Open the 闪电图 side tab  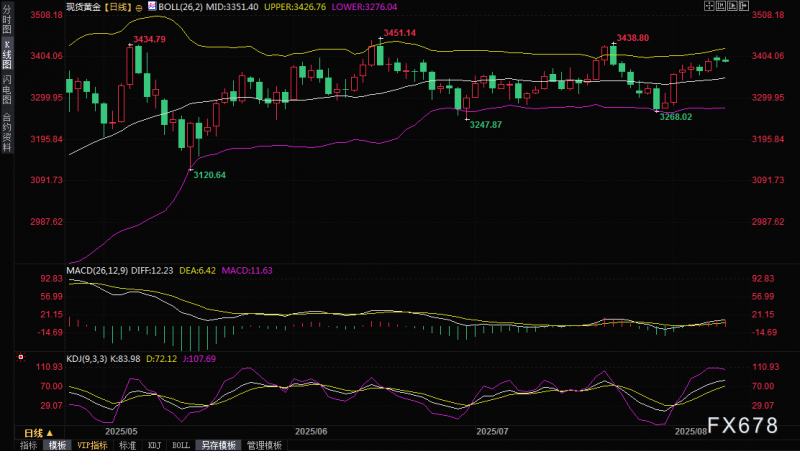pos(7,89)
